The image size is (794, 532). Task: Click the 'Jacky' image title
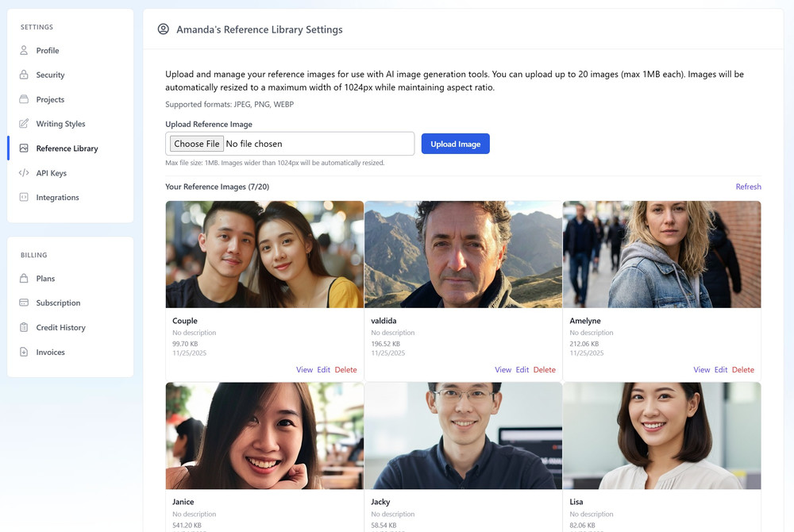pyautogui.click(x=380, y=502)
